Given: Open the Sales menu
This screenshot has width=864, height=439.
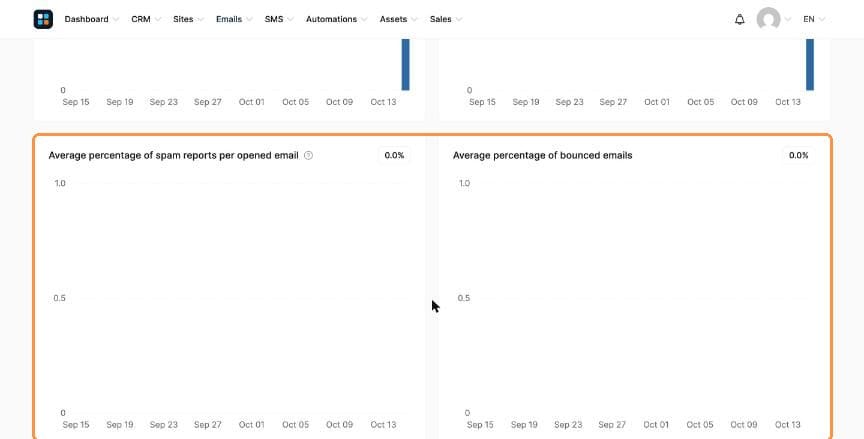Looking at the screenshot, I should (x=445, y=19).
